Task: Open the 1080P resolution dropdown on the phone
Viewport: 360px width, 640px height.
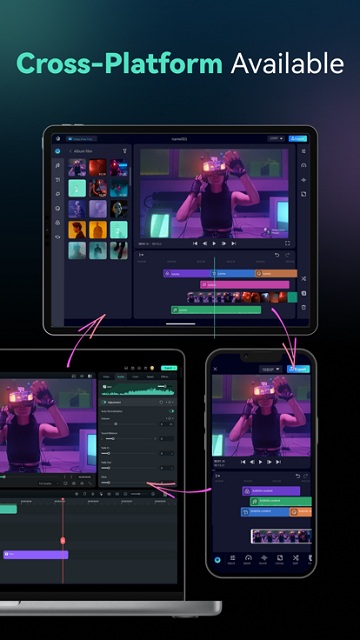Action: tap(271, 369)
